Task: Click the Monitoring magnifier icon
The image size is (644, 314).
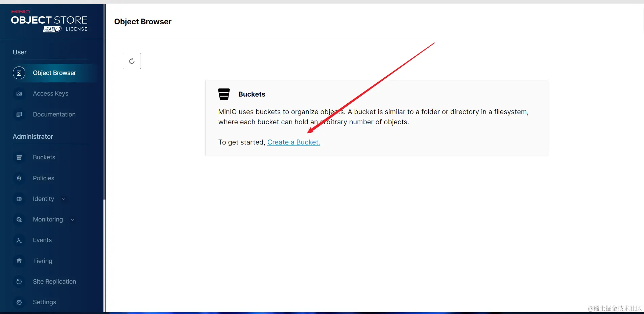Action: [x=19, y=219]
